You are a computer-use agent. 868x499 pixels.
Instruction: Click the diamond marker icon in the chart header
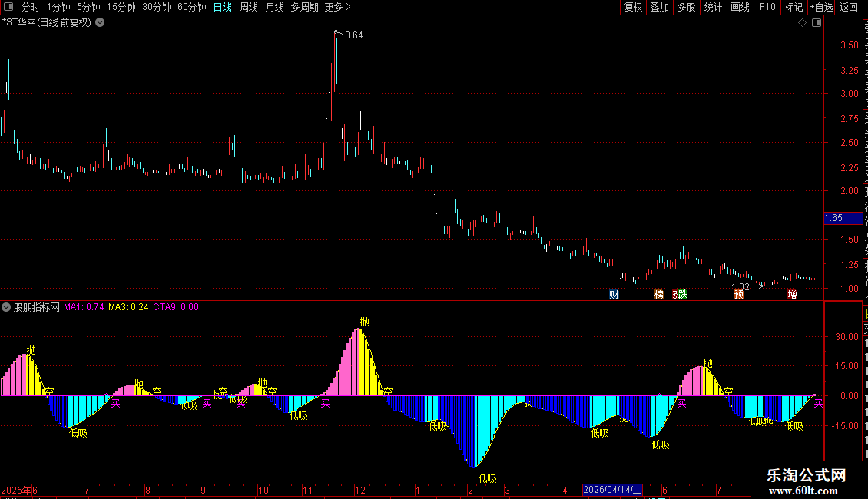coord(802,23)
